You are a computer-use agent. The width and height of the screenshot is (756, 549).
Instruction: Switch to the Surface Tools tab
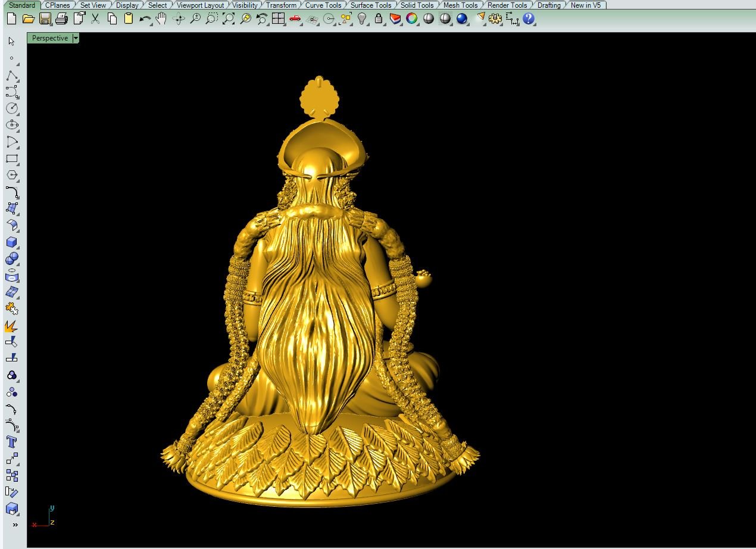[x=370, y=5]
